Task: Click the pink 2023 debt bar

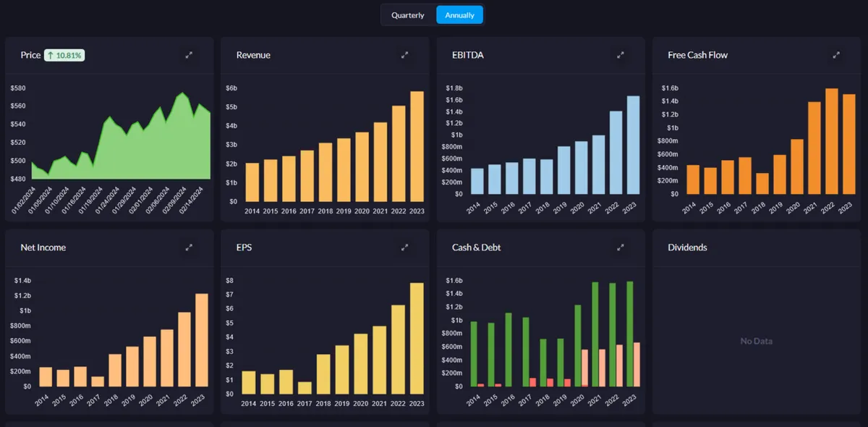Action: (x=637, y=365)
